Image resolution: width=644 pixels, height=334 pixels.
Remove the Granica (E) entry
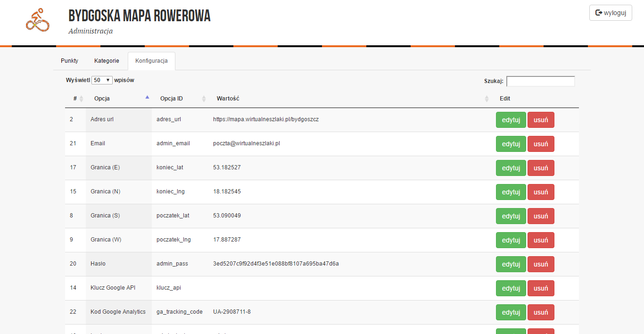tap(540, 168)
